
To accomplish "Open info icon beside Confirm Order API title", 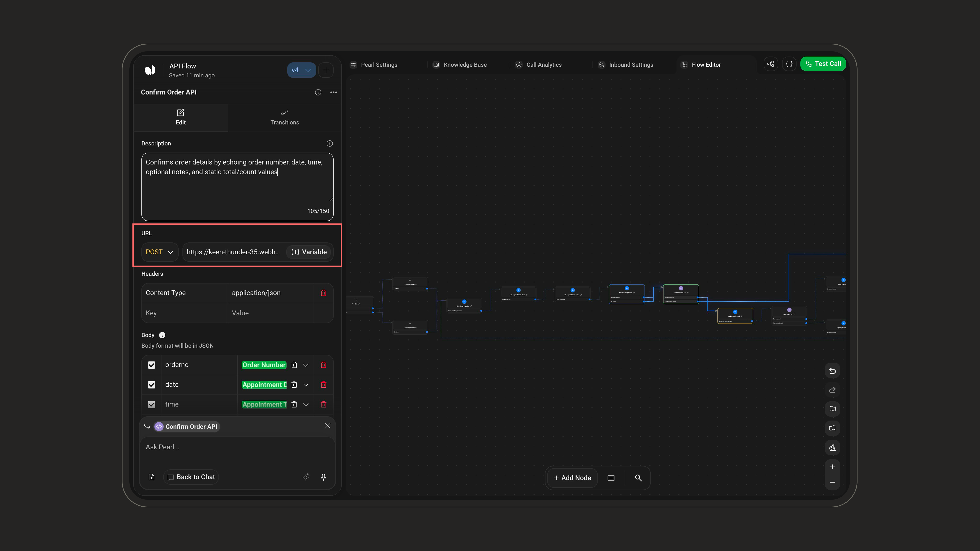I will [x=318, y=92].
